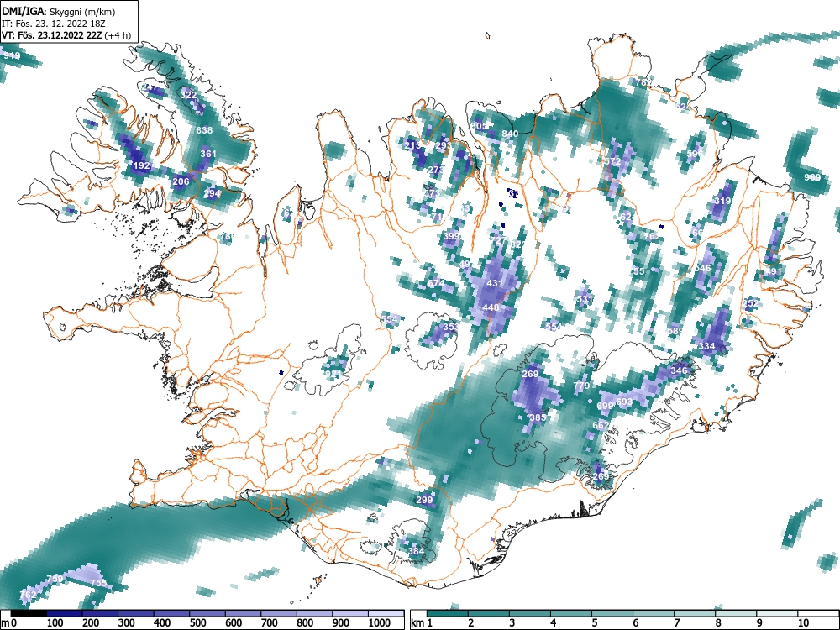The height and width of the screenshot is (630, 840).
Task: Click the "6" label on the kilometre scale
Action: [635, 623]
